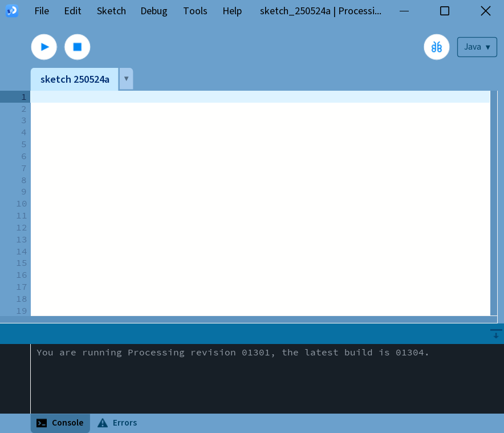
Task: Toggle the debugger butterfly icon
Action: (x=437, y=47)
